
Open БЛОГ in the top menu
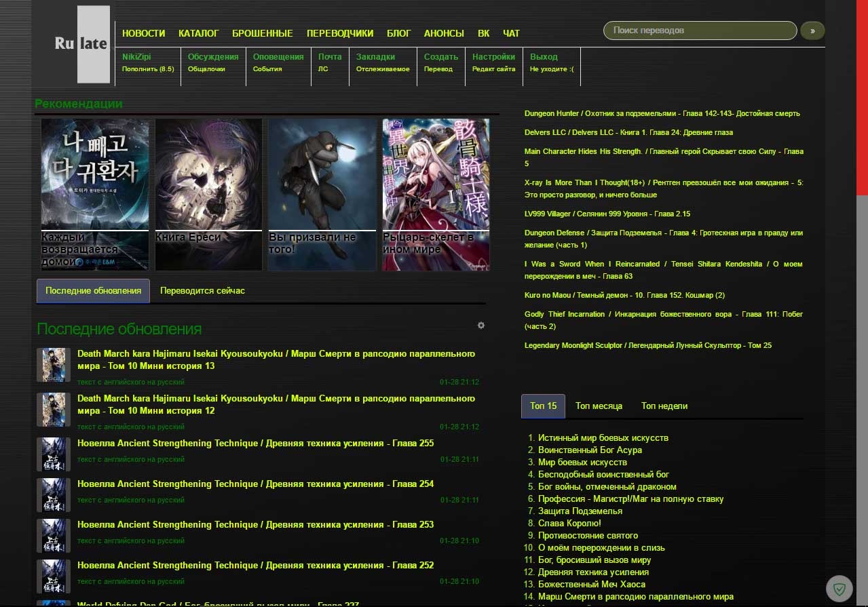[x=399, y=33]
